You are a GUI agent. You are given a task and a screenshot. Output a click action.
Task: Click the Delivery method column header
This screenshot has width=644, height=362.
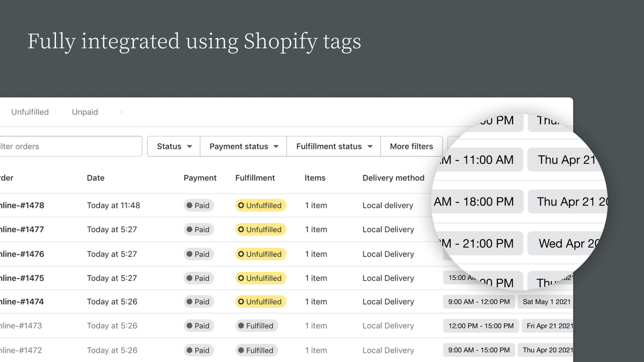(393, 178)
